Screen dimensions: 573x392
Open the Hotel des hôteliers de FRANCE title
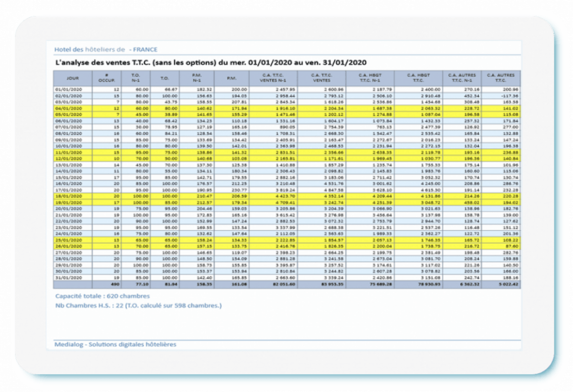pos(106,49)
